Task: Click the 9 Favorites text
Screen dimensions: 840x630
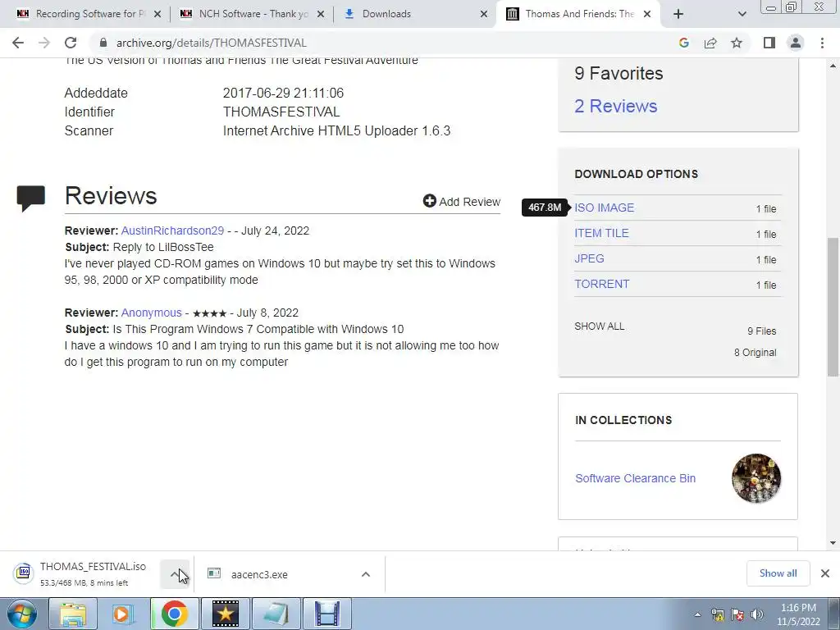Action: (x=619, y=73)
